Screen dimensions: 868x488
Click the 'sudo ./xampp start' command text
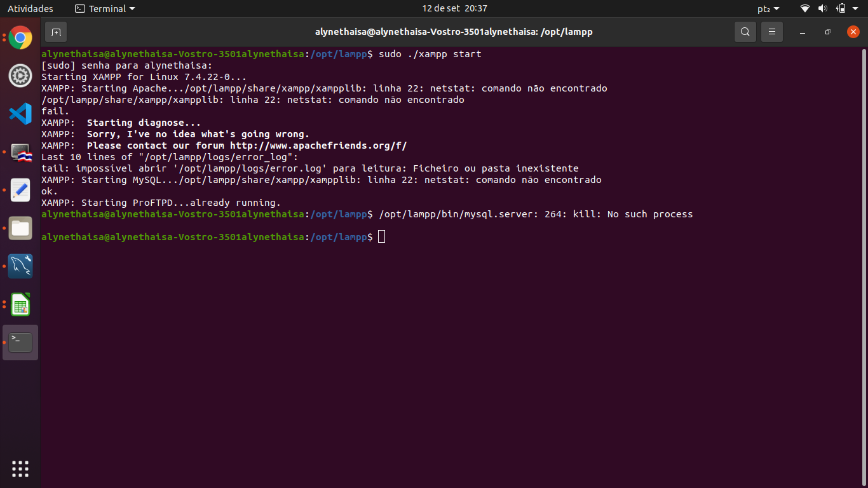430,54
